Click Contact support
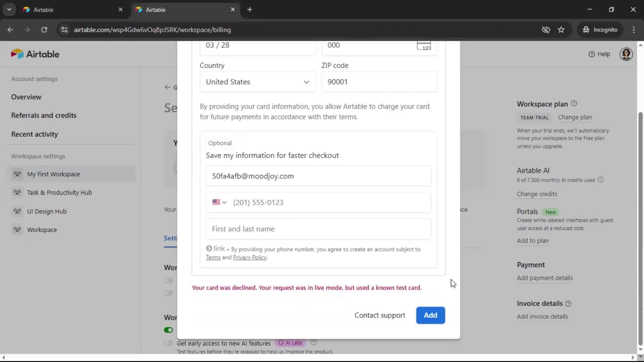 point(380,315)
